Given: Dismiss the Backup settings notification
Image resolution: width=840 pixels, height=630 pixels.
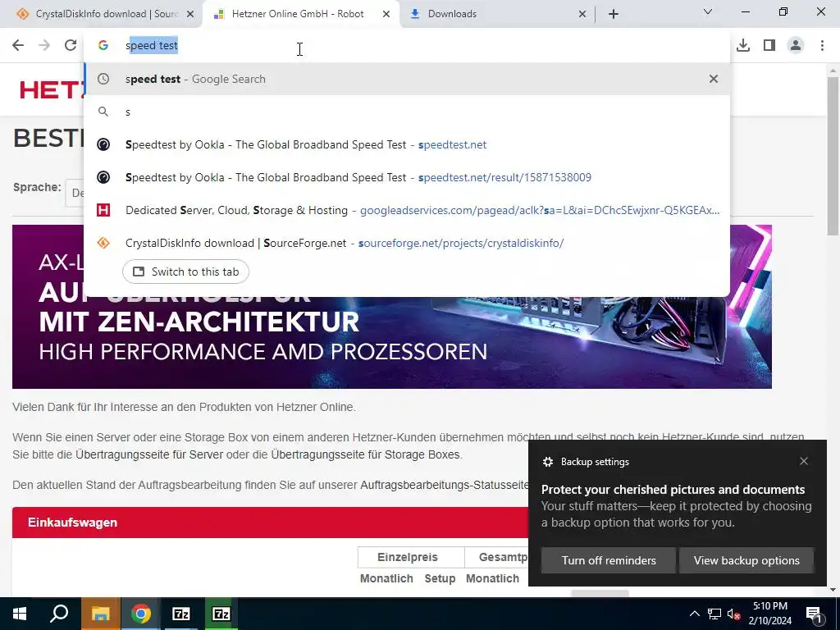Looking at the screenshot, I should (804, 461).
